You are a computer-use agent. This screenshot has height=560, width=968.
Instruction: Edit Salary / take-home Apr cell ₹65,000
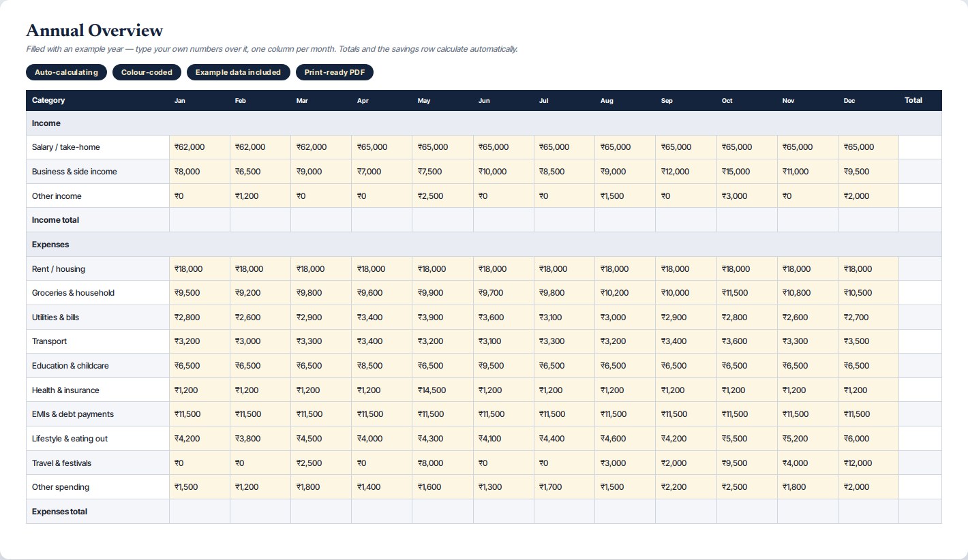coord(382,147)
